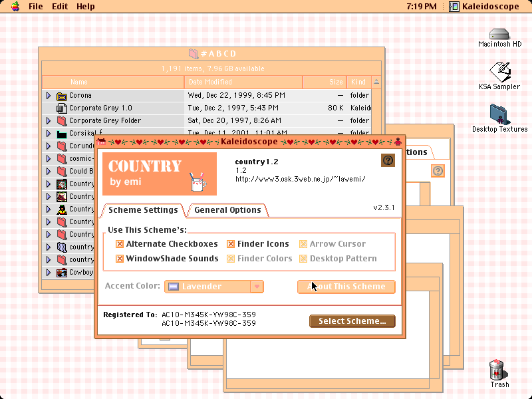
Task: Toggle the Arrow Cursor checkbox
Action: [303, 244]
